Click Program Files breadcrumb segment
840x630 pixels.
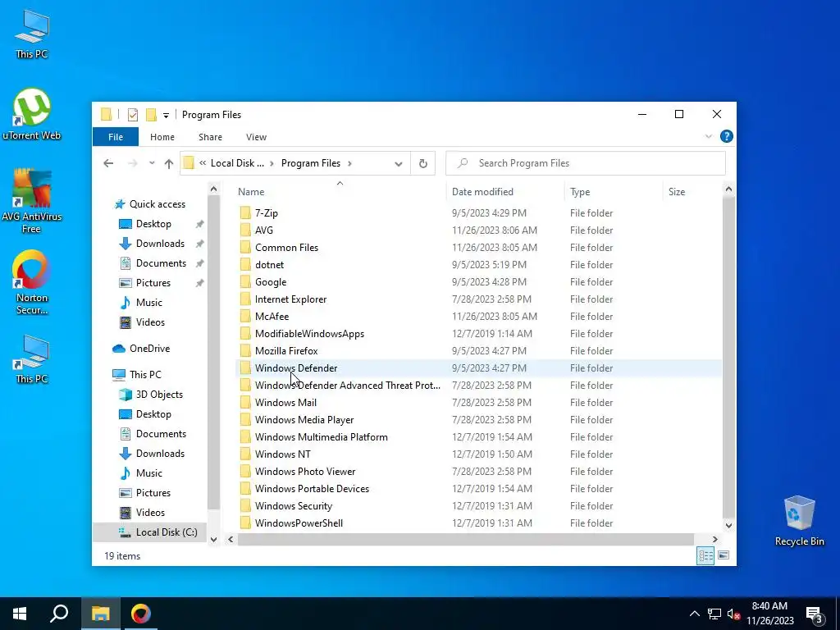click(311, 163)
